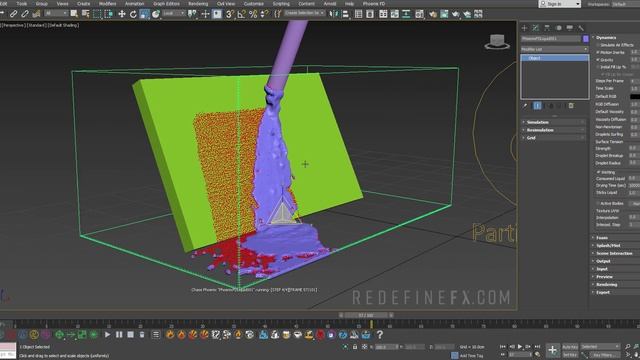The width and height of the screenshot is (640, 360).
Task: Open the Modifiers menu
Action: pyautogui.click(x=108, y=4)
